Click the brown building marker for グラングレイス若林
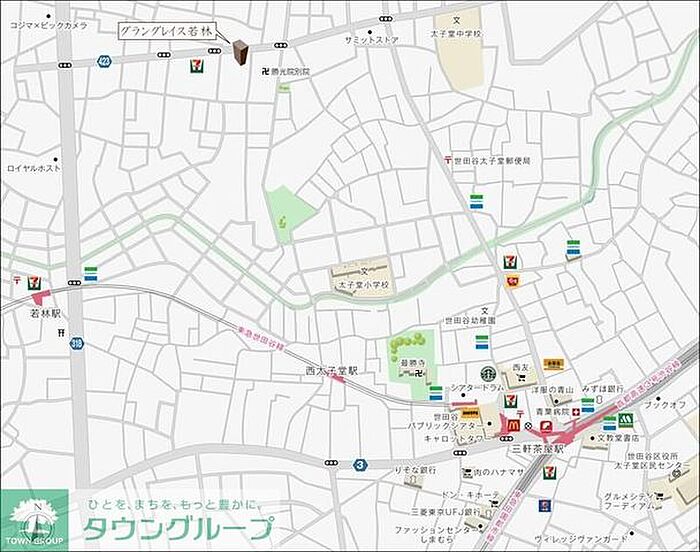Viewport: 700px width, 552px height. click(x=240, y=54)
